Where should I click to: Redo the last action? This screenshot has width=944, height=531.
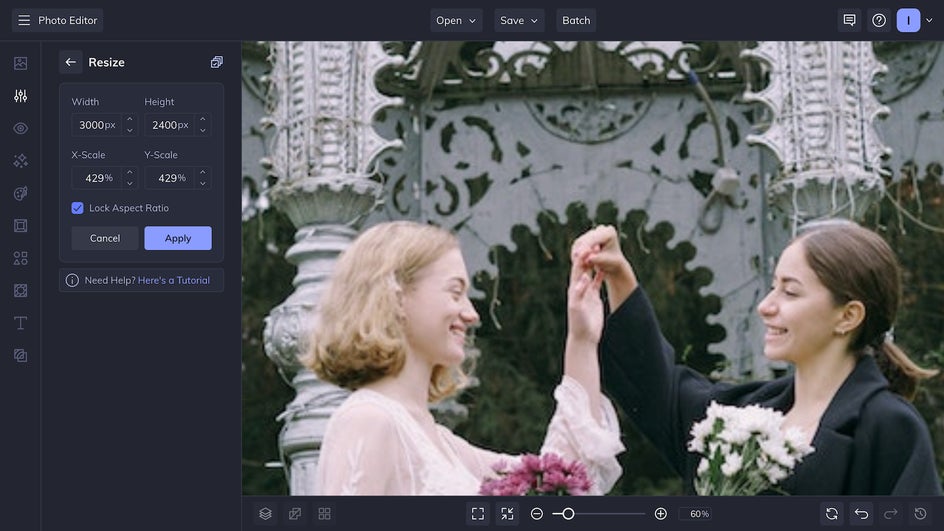[891, 514]
